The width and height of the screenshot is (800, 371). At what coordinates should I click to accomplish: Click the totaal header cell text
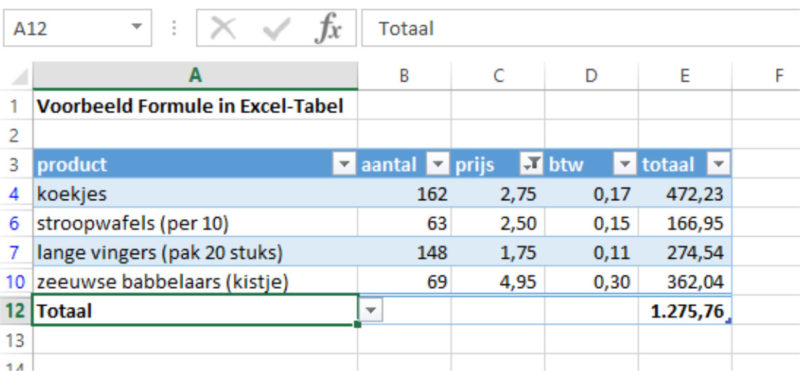point(668,164)
